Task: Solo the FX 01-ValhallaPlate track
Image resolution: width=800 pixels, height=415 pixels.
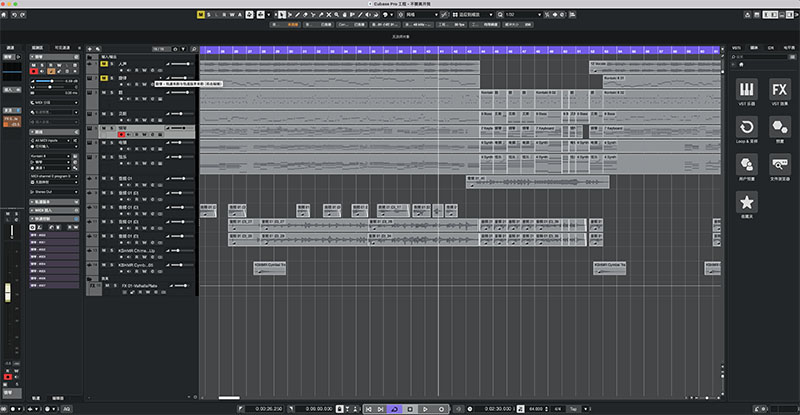Action: point(115,286)
